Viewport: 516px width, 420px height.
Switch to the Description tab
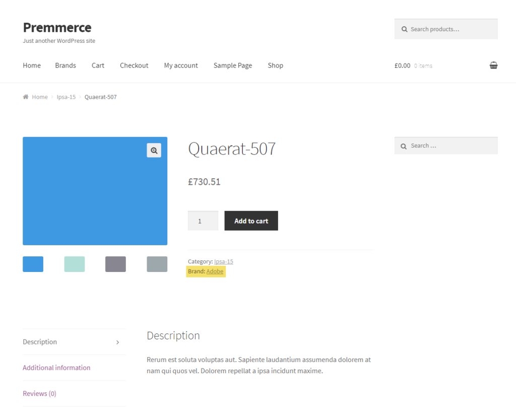74,342
